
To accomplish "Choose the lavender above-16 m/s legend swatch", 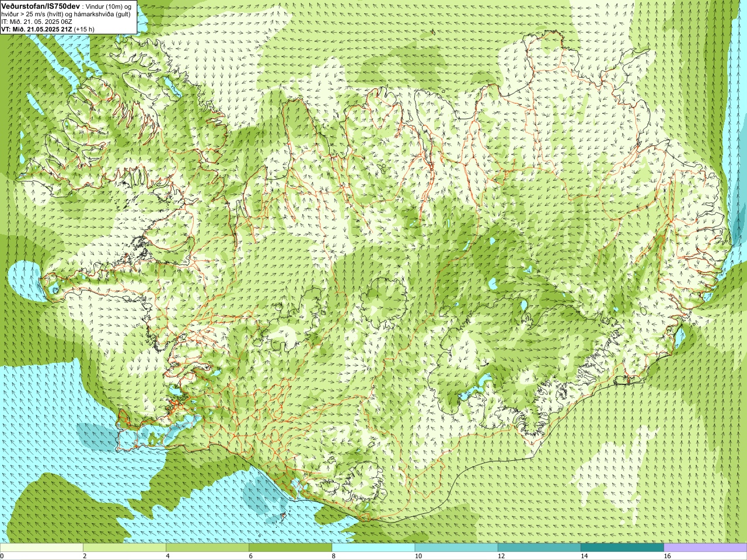I will click(705, 548).
